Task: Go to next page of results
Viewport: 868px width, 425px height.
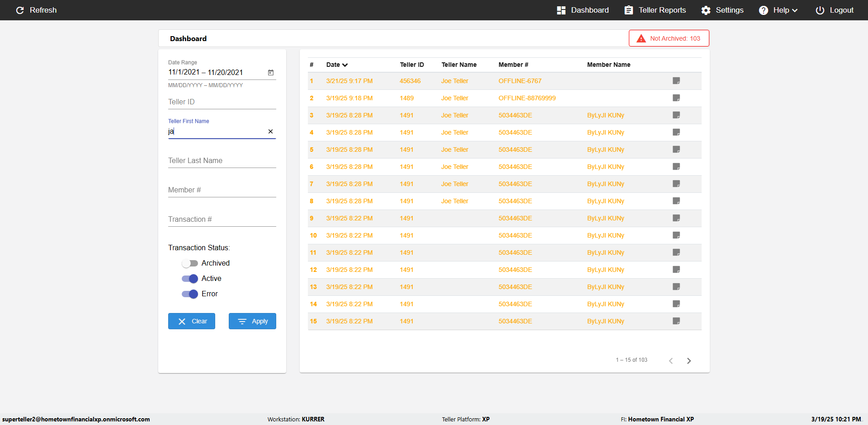Action: pos(689,360)
